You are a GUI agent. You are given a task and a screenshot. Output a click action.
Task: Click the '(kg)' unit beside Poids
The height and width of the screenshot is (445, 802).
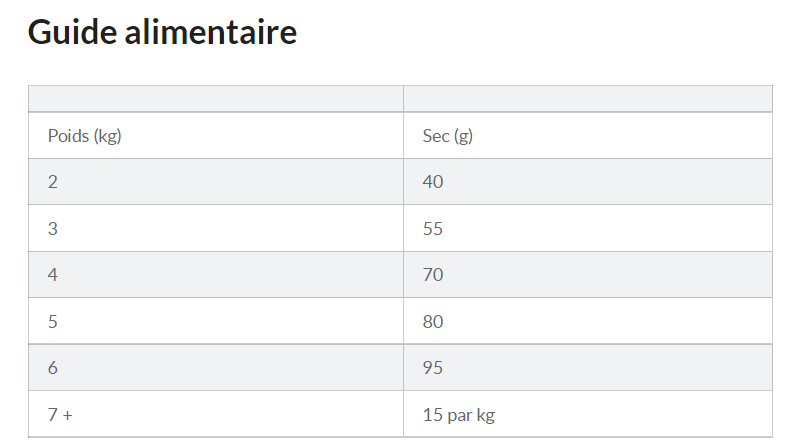click(x=106, y=136)
